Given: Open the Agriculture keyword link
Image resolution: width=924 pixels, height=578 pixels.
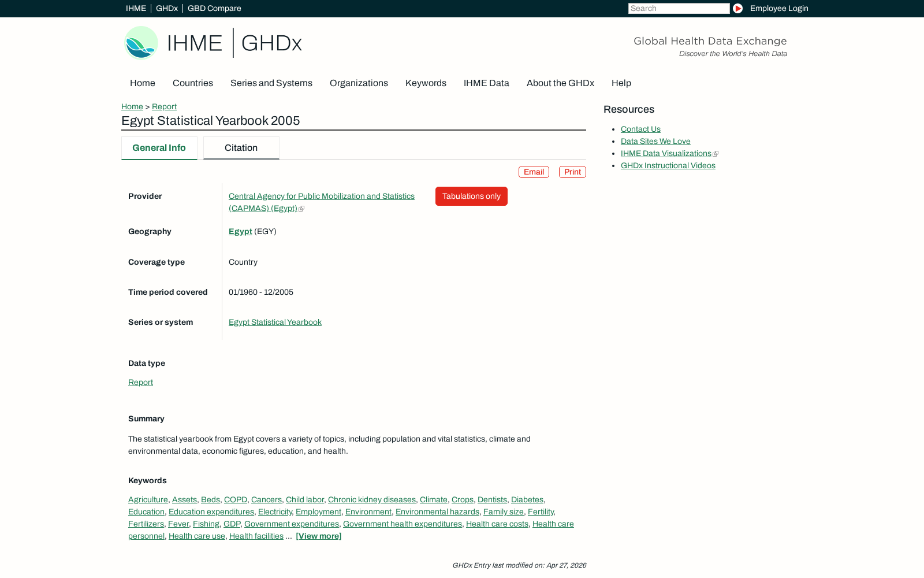Looking at the screenshot, I should 148,499.
